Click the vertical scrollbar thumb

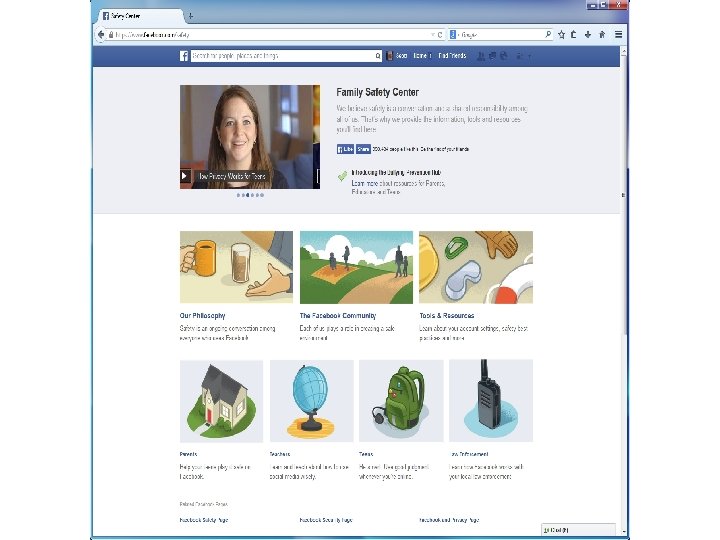coord(624,195)
